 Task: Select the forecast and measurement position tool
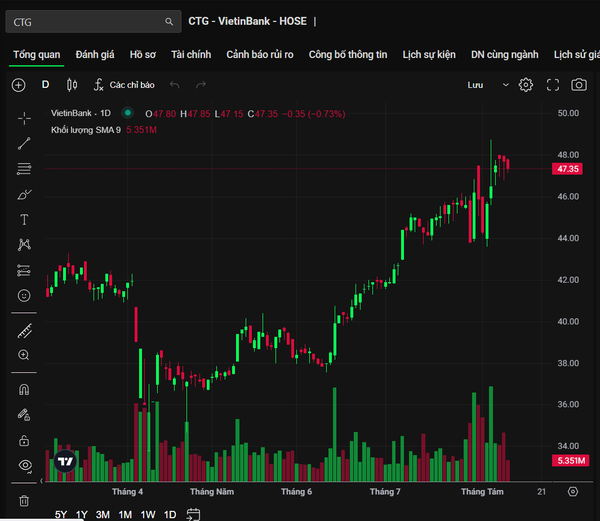[24, 270]
